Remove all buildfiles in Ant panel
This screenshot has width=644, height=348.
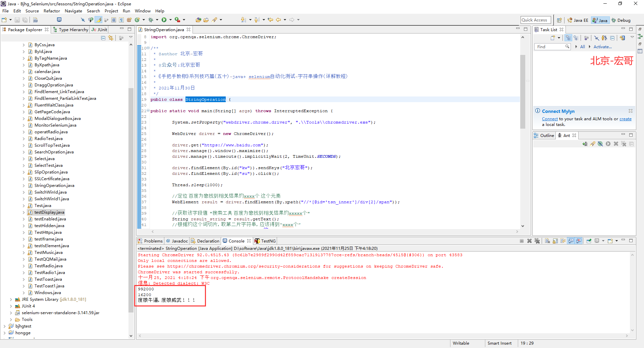[x=624, y=144]
